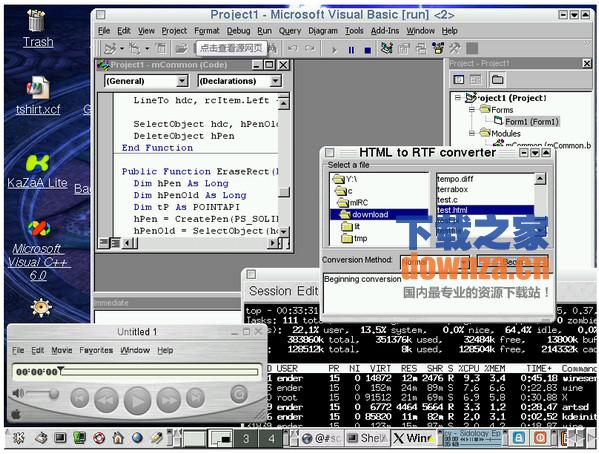
Task: Mute the QuickTime player speaker icon
Action: (18, 393)
